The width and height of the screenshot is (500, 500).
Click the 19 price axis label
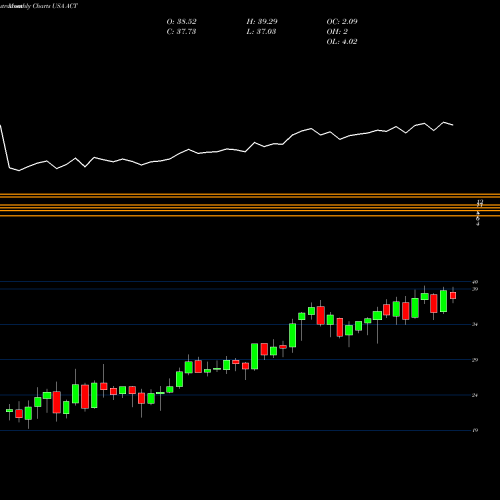[475, 430]
